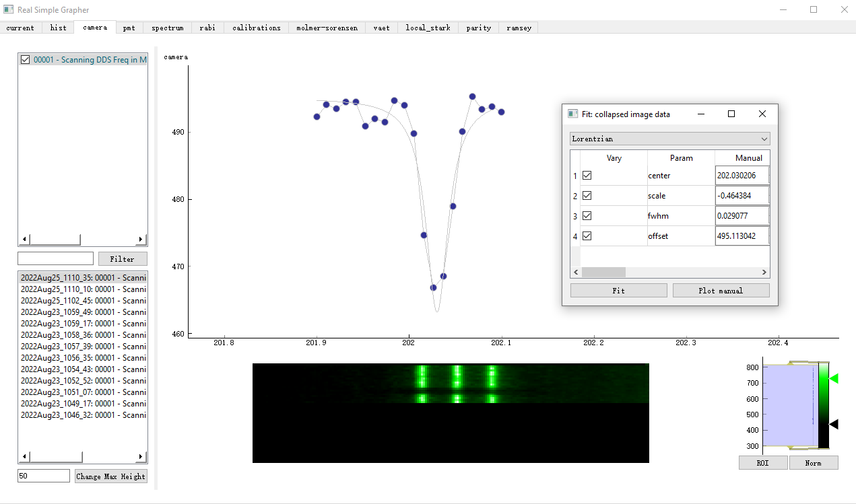Select dataset 2022Aug25_1110_10
This screenshot has width=856, height=504.
83,289
